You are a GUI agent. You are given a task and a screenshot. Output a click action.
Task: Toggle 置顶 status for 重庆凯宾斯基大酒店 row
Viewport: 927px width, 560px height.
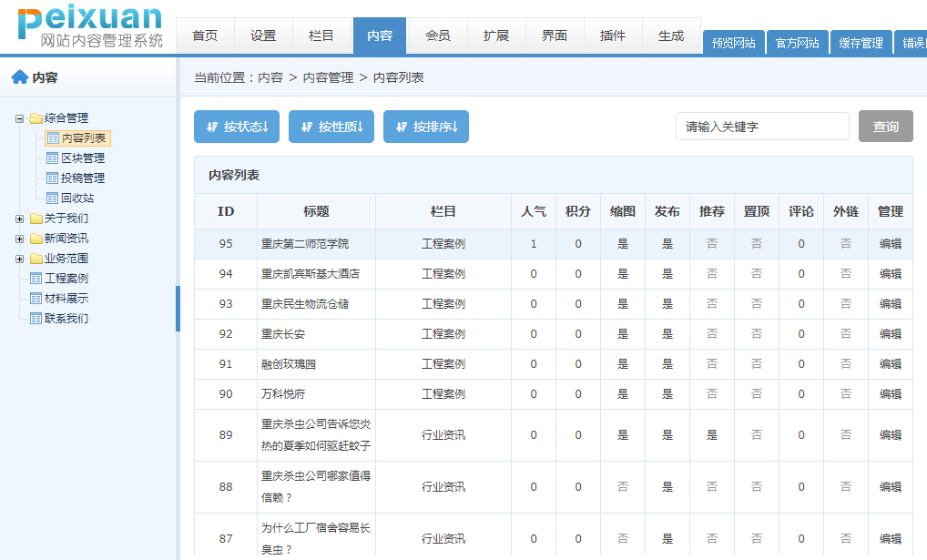(x=757, y=274)
